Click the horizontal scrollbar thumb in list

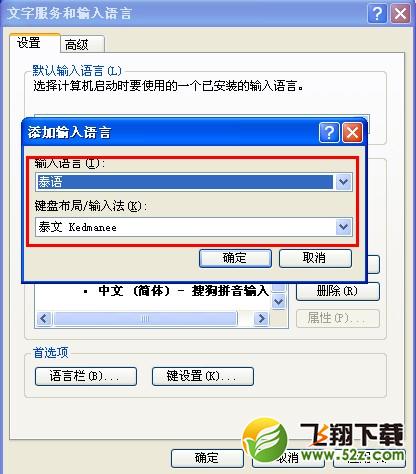pos(145,319)
